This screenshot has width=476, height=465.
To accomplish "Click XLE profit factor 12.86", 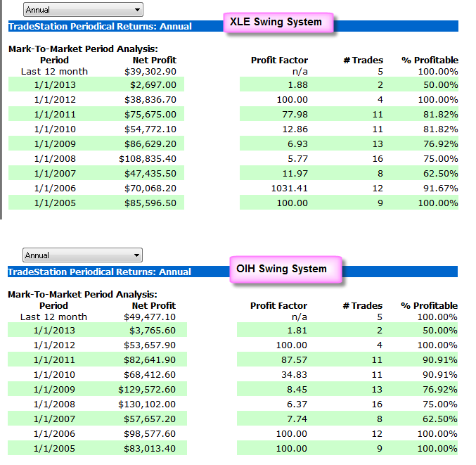I will pyautogui.click(x=295, y=129).
